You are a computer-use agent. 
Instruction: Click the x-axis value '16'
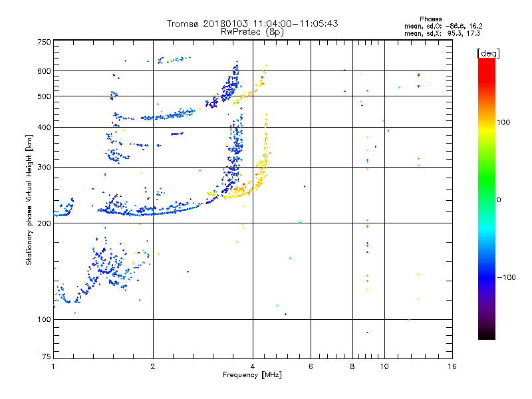pyautogui.click(x=452, y=366)
